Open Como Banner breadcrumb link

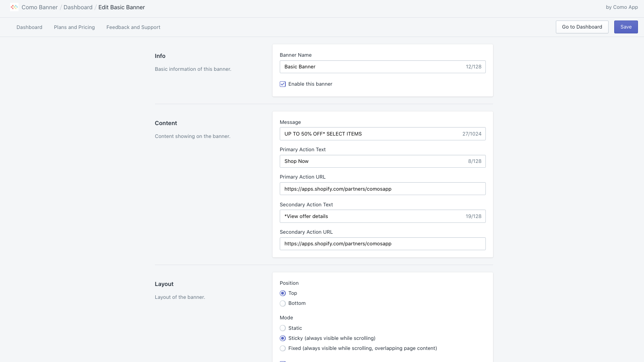tap(39, 7)
